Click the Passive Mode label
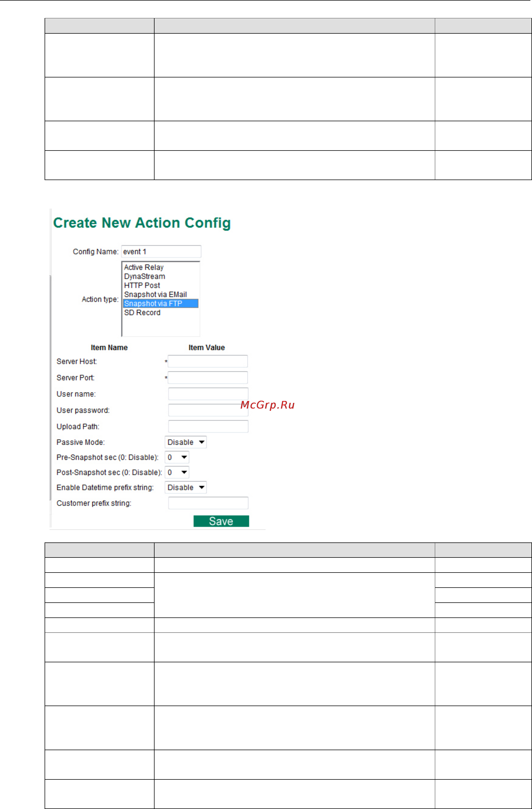532x809 pixels. coord(80,442)
